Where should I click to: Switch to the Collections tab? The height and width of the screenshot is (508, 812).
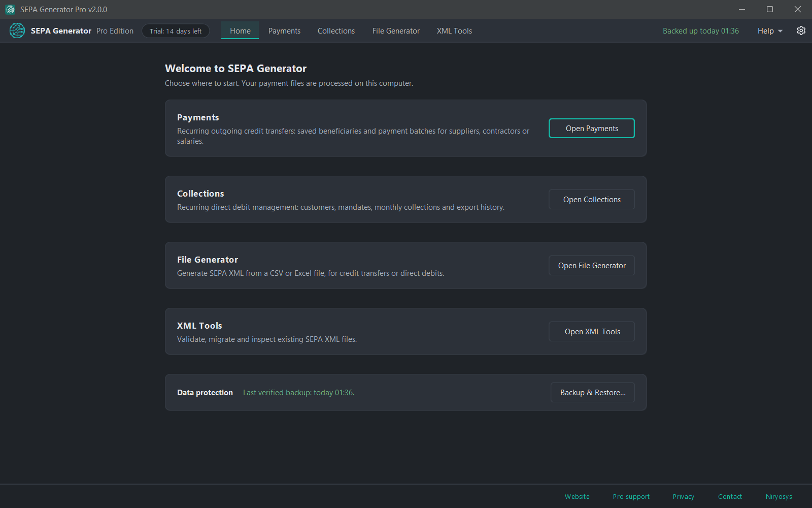coord(336,31)
